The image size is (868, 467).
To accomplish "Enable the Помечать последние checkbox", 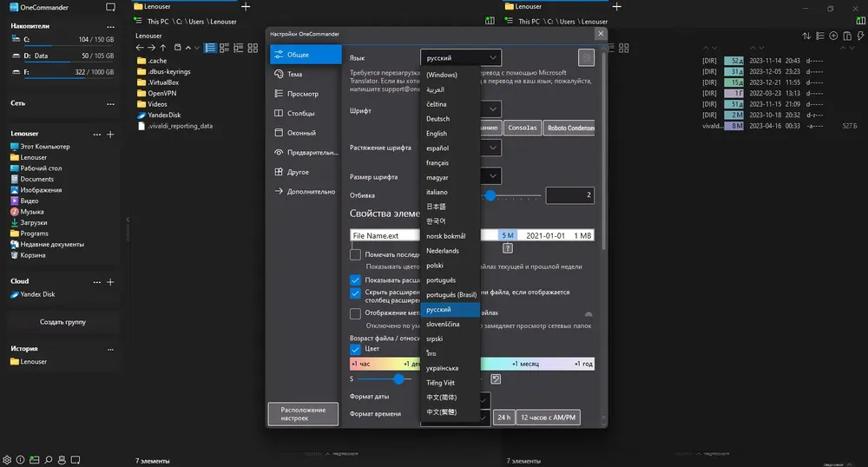I will (x=355, y=254).
